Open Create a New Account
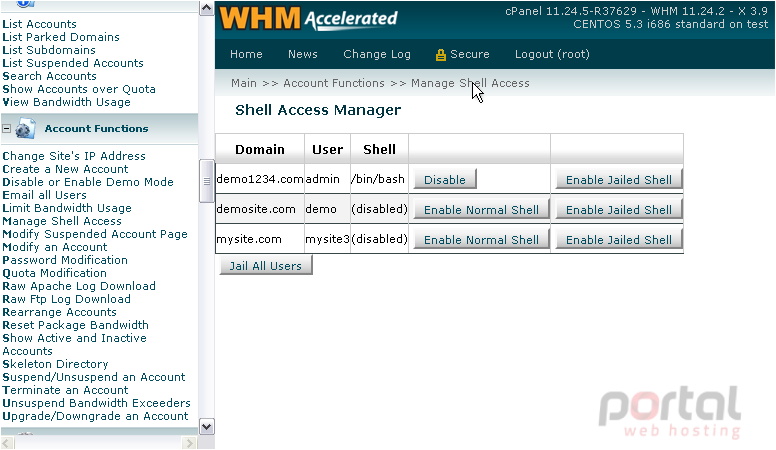The width and height of the screenshot is (776, 450). click(x=65, y=169)
